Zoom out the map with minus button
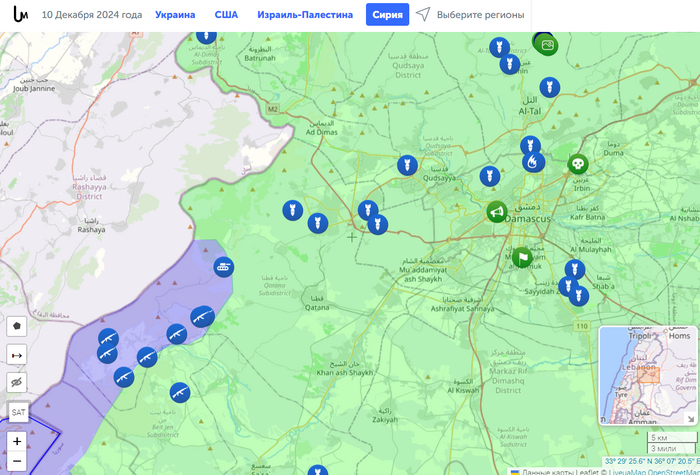This screenshot has height=475, width=700. (17, 461)
